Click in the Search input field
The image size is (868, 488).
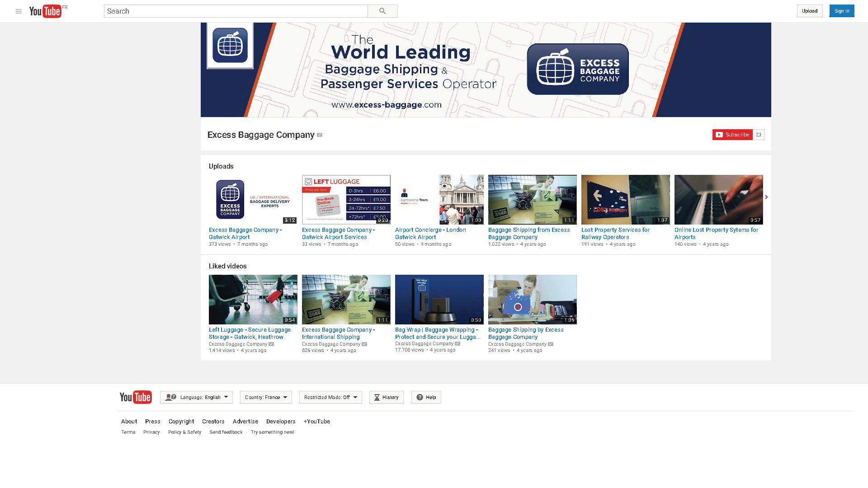236,11
